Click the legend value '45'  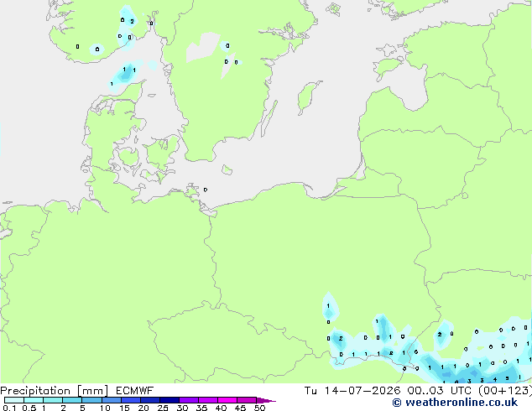point(240,408)
